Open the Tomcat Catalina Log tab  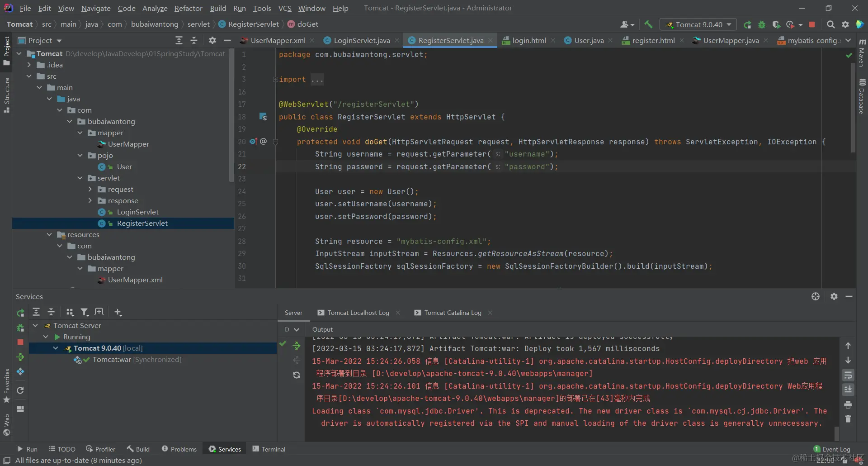click(453, 313)
